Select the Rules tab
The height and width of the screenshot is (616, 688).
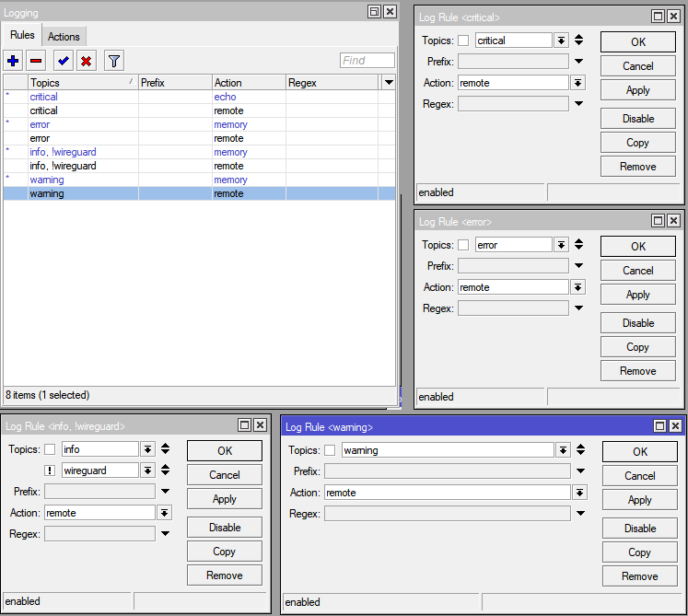pos(22,36)
